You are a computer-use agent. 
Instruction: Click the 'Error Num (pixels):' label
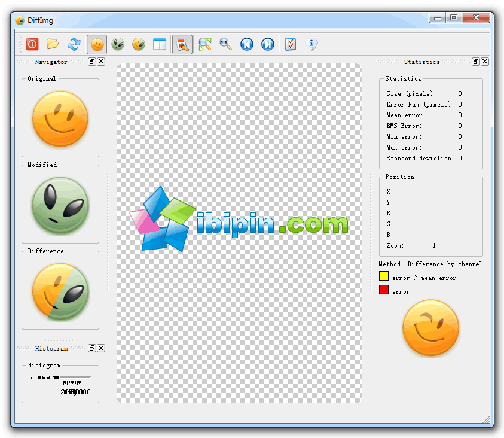click(420, 104)
